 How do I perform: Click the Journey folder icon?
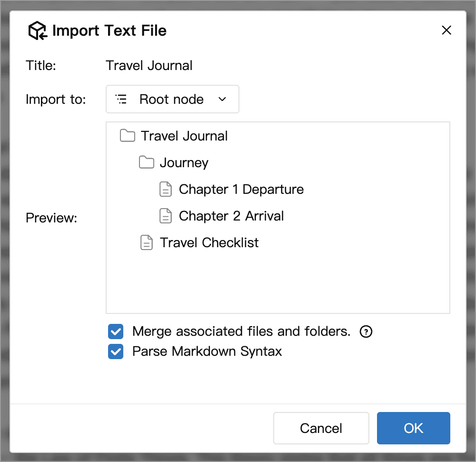tap(147, 162)
